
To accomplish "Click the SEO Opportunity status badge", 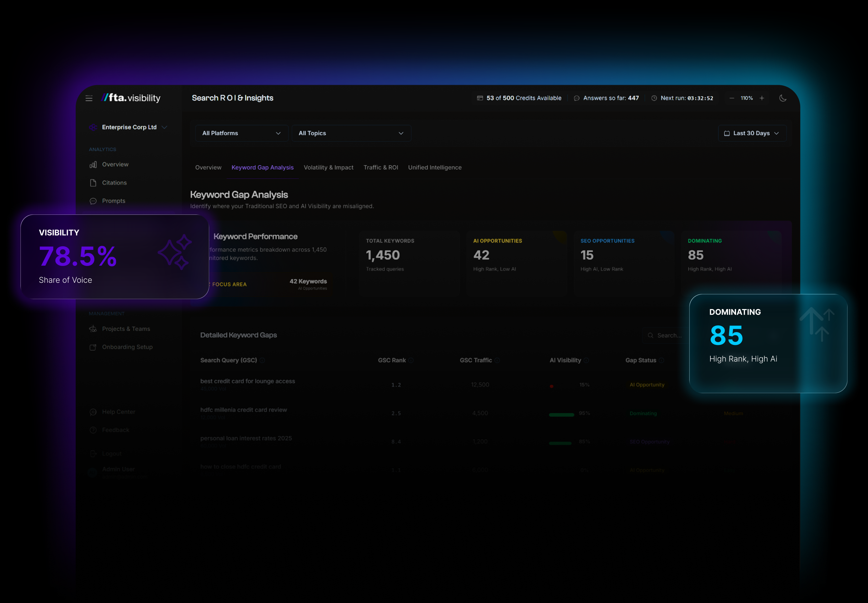I will [x=650, y=442].
